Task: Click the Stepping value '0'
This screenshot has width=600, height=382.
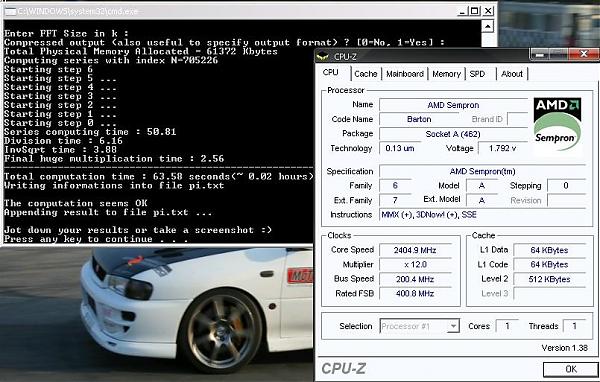Action: tap(566, 186)
